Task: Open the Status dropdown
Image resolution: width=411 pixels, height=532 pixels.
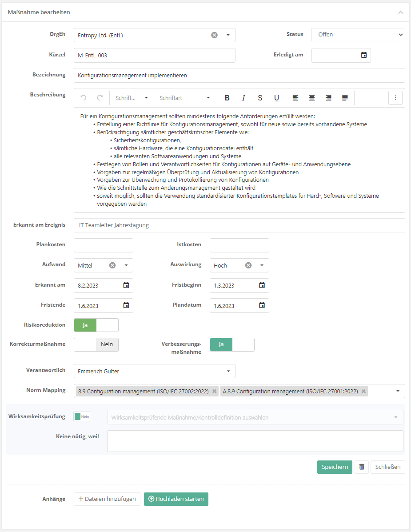Action: [358, 35]
